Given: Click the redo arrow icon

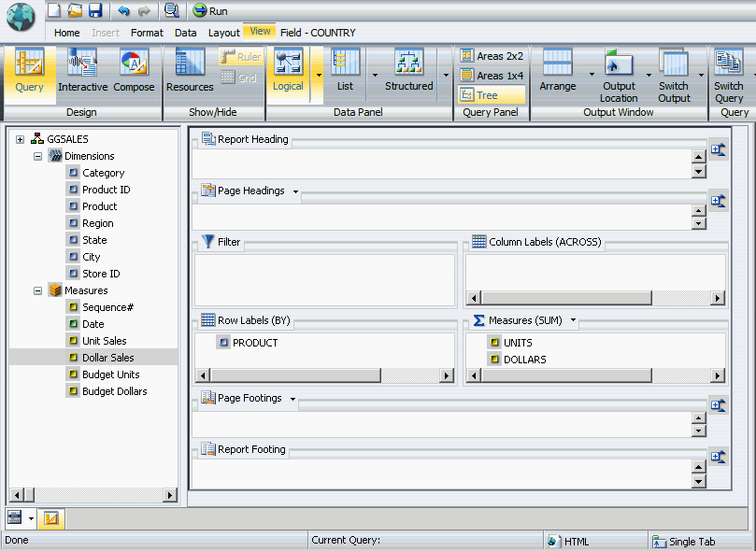Looking at the screenshot, I should tap(144, 10).
